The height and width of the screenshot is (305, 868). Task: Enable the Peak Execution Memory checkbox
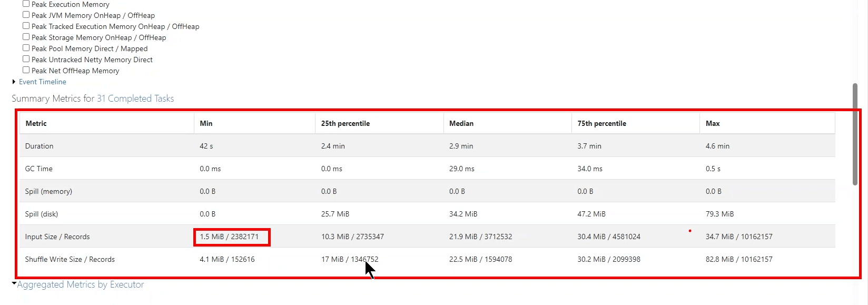(x=26, y=4)
